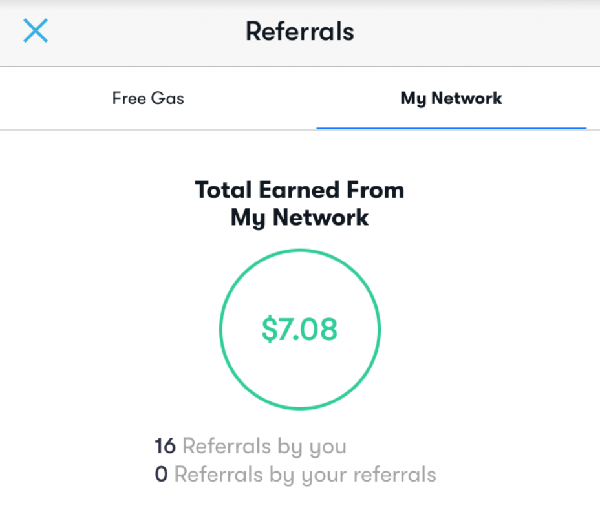Click the words 'Referrals by you'
Viewport: 600px width, 512px height.
click(265, 447)
